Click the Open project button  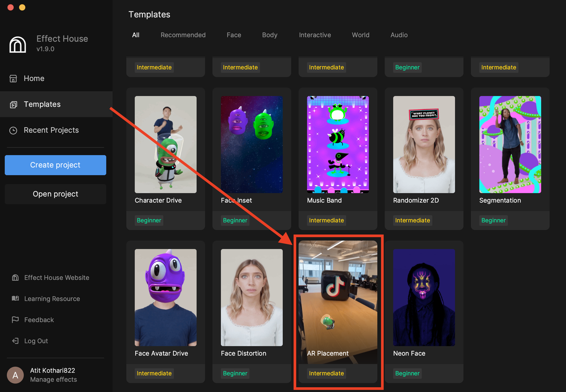55,194
